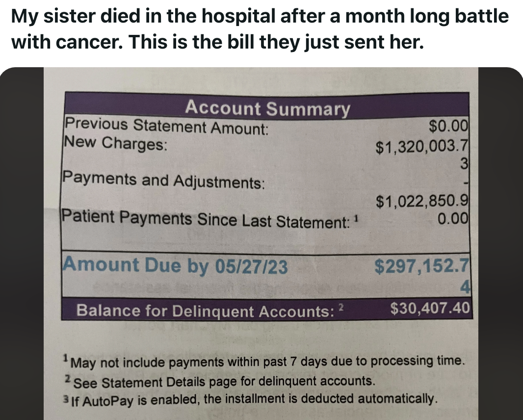Click the post title about sister's hospital bill

(260, 29)
